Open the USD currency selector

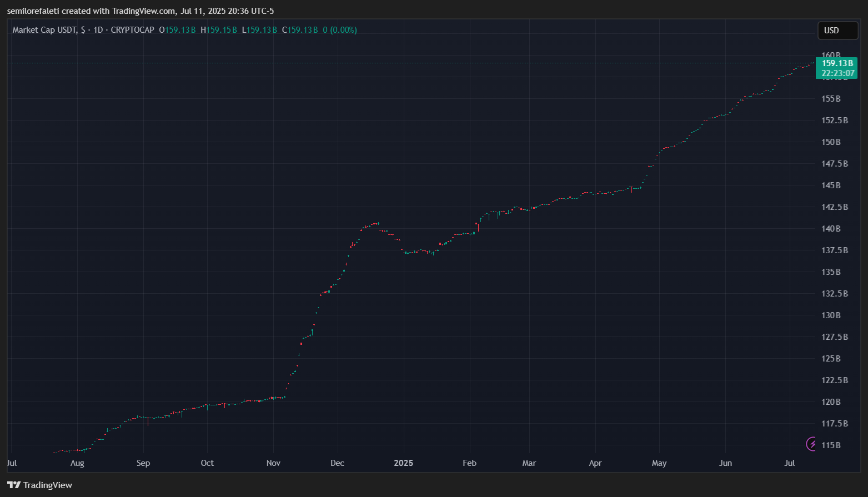[x=838, y=31]
